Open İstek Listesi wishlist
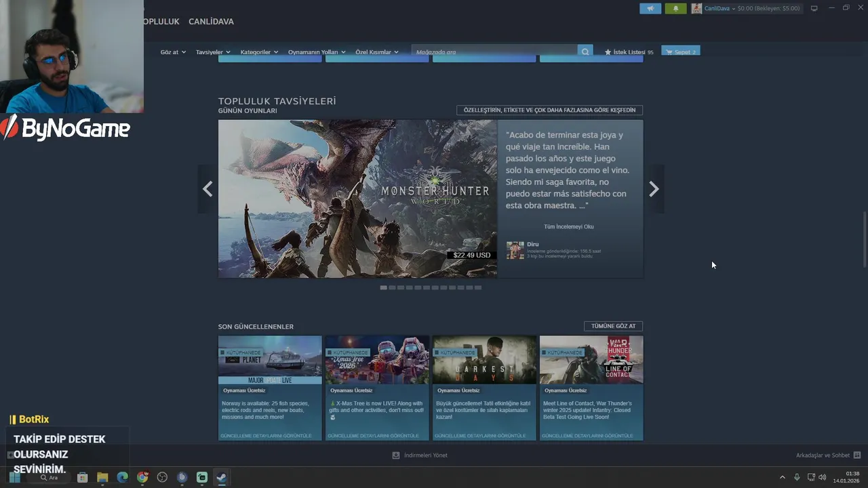The height and width of the screenshot is (488, 868). 629,52
